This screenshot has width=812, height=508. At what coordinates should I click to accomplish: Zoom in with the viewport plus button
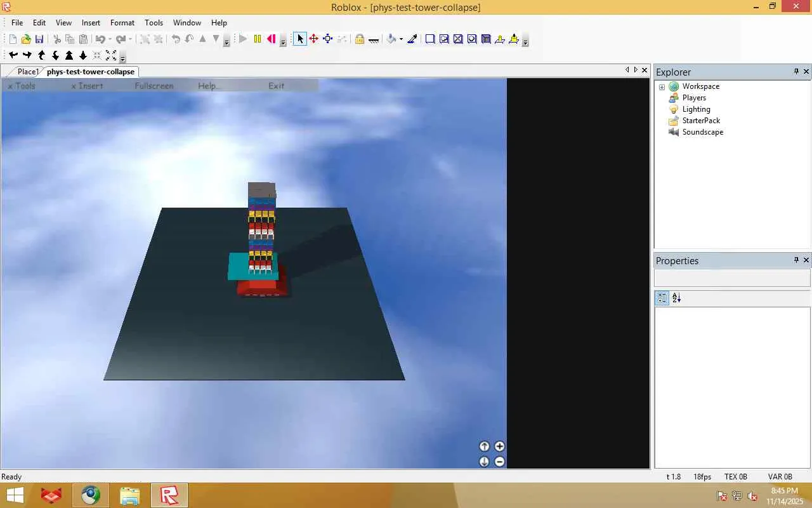click(499, 446)
